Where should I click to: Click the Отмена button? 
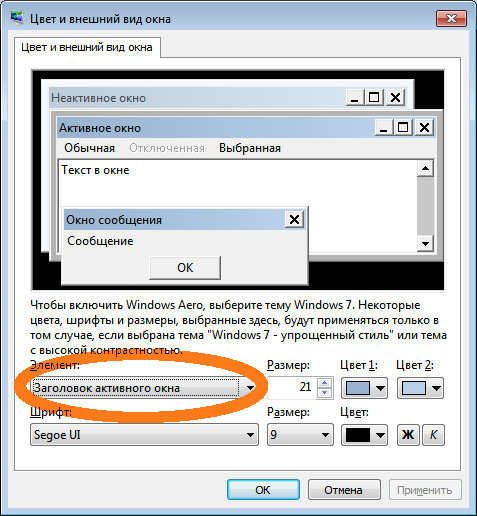click(x=344, y=490)
